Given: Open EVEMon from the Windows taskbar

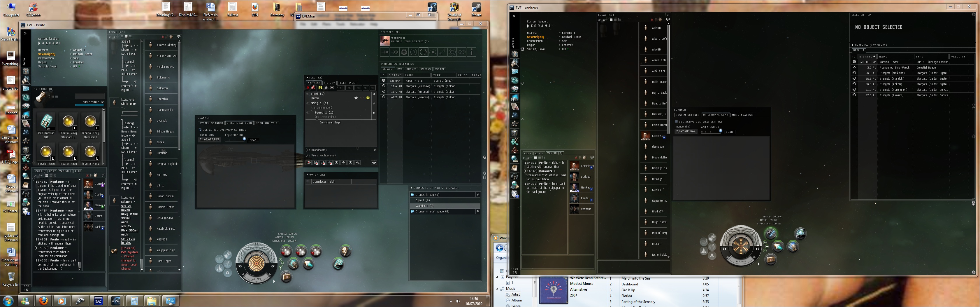Looking at the screenshot, I should pyautogui.click(x=98, y=301).
